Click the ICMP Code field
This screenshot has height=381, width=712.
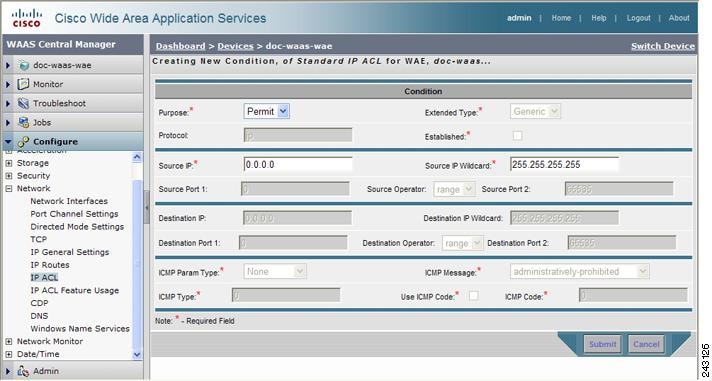point(633,296)
